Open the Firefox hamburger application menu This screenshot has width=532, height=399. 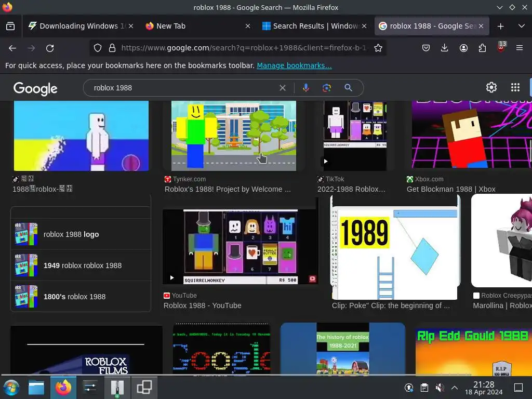click(x=519, y=48)
